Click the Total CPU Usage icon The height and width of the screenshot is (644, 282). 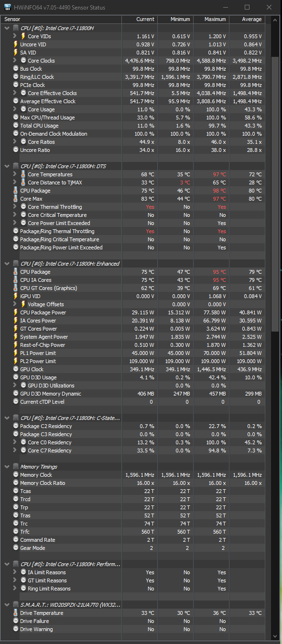(16, 126)
